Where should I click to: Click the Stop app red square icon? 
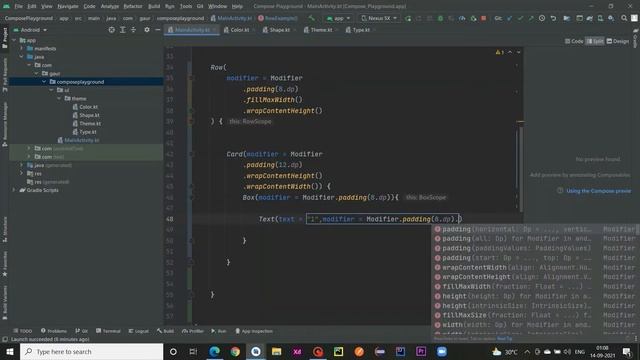(484, 18)
